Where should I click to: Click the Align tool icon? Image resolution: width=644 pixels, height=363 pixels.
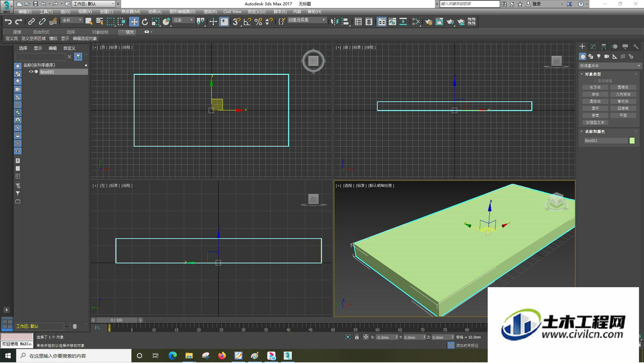(x=345, y=22)
